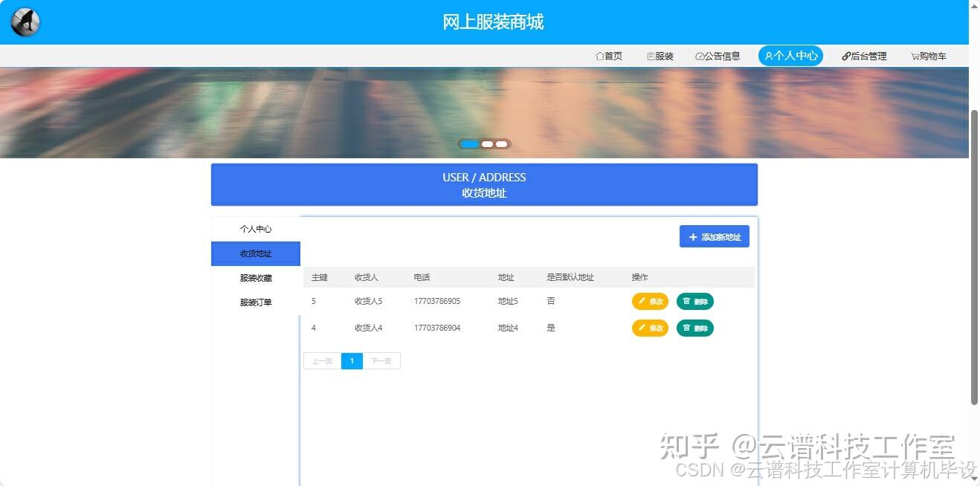Click the pencil icon in row 收货人5
The image size is (980, 486).
point(642,301)
